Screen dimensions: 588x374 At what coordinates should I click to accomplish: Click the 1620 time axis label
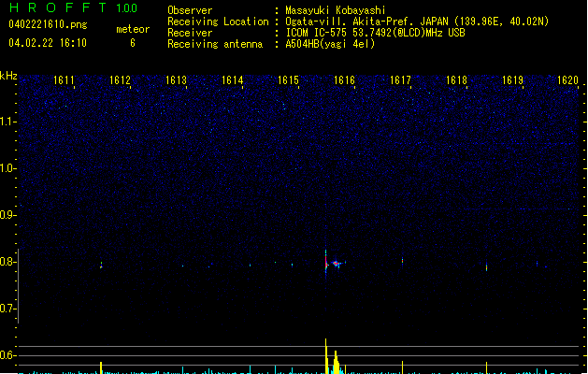click(x=567, y=80)
